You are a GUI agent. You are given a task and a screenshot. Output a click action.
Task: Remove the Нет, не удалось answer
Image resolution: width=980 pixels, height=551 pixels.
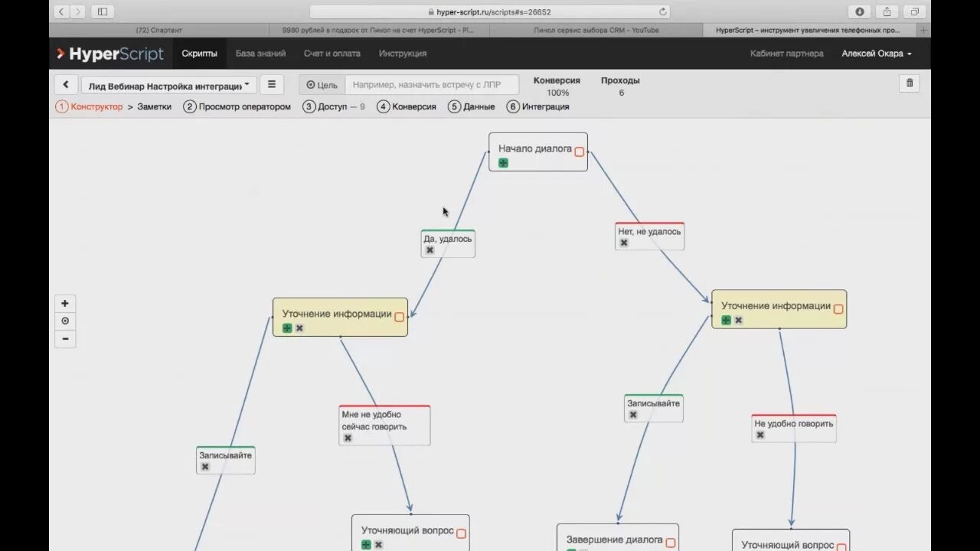point(624,243)
